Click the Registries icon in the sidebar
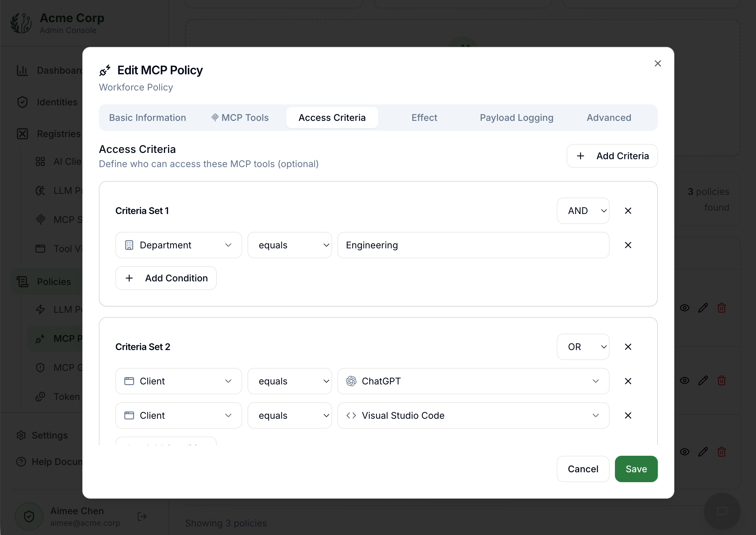The width and height of the screenshot is (756, 535). (x=22, y=134)
